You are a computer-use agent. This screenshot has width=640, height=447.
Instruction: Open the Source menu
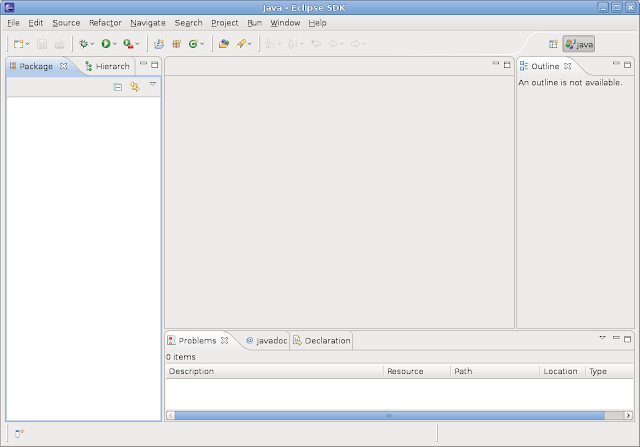[66, 23]
